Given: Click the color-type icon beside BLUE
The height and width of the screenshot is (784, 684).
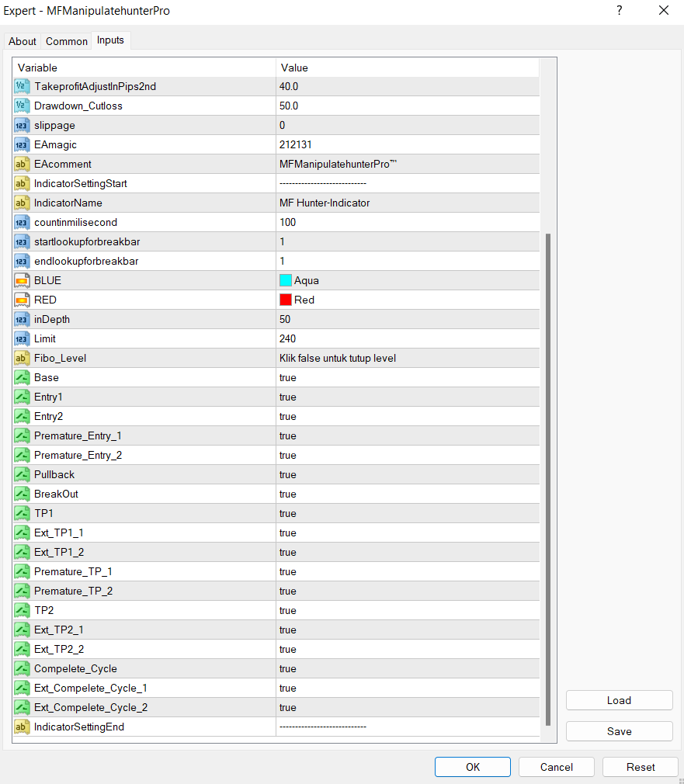Looking at the screenshot, I should point(22,280).
